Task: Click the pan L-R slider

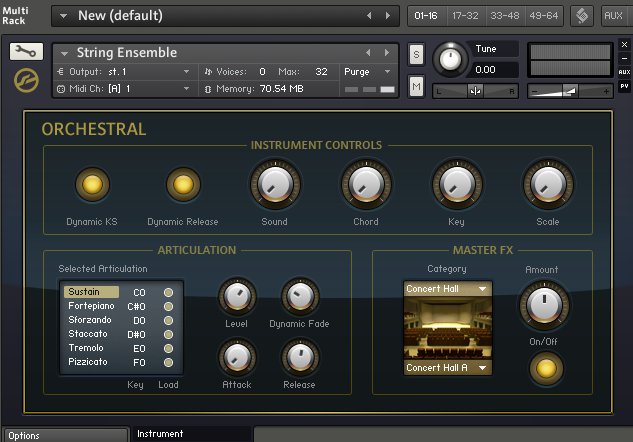Action: (x=475, y=91)
